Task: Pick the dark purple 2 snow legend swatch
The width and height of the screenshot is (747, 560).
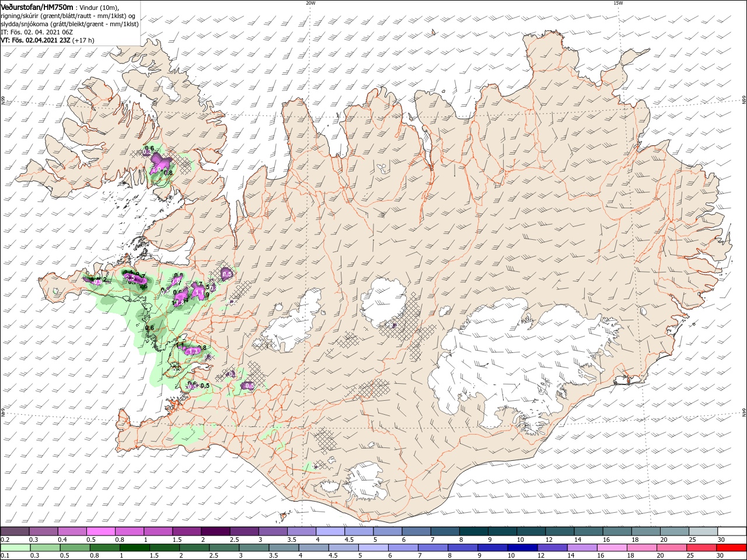Action: pyautogui.click(x=215, y=531)
